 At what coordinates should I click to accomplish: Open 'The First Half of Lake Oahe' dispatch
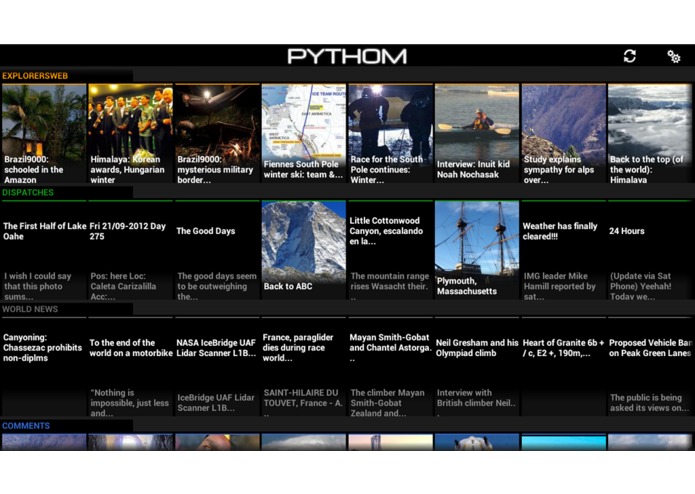pos(44,250)
